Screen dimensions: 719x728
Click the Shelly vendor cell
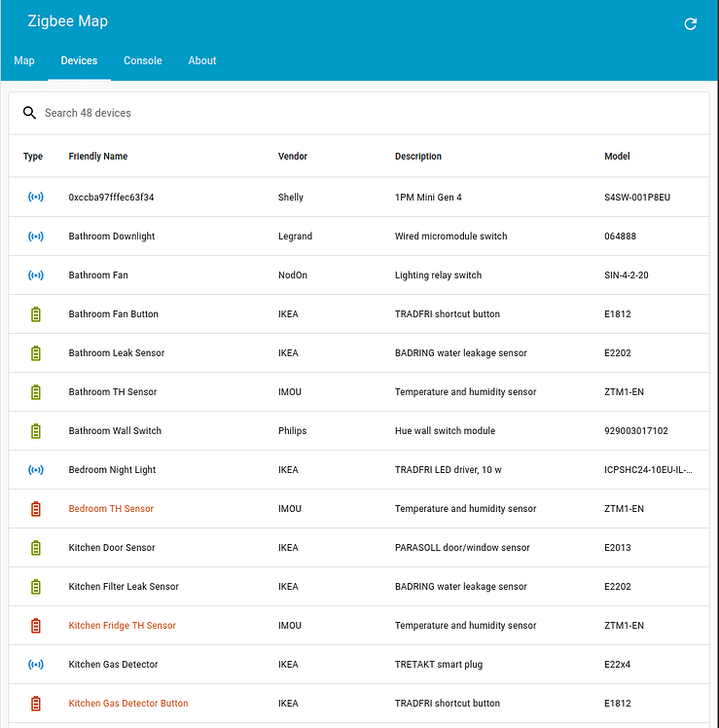point(291,197)
